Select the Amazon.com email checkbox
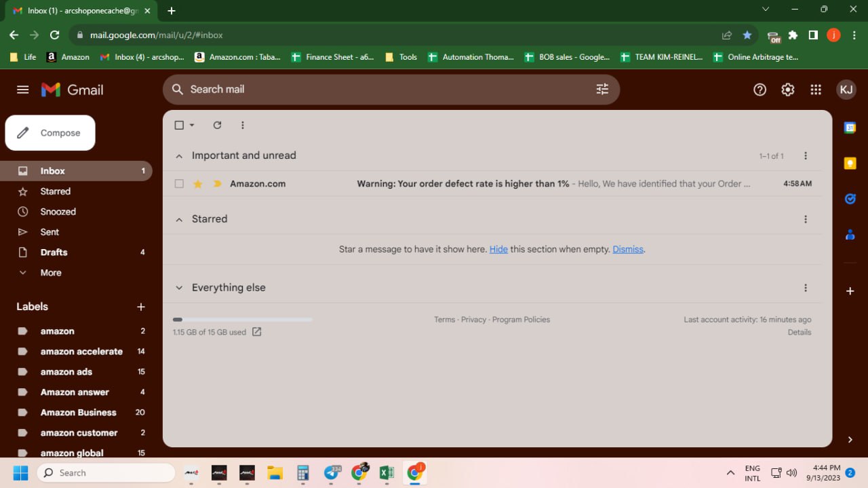This screenshot has width=868, height=488. [179, 184]
